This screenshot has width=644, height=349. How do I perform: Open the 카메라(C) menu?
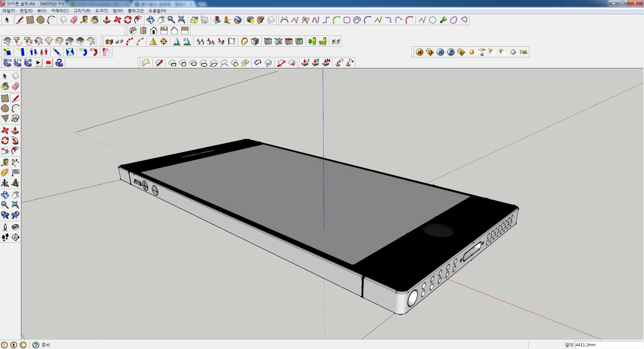click(x=60, y=11)
